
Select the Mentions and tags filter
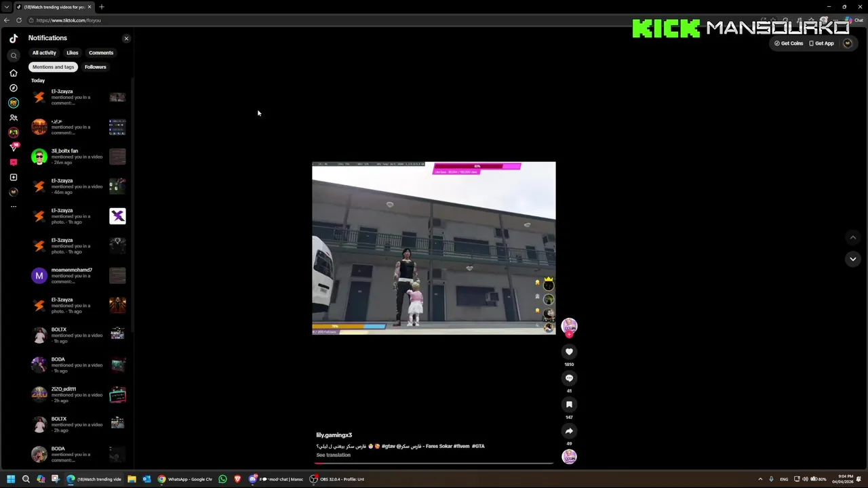[x=53, y=67]
